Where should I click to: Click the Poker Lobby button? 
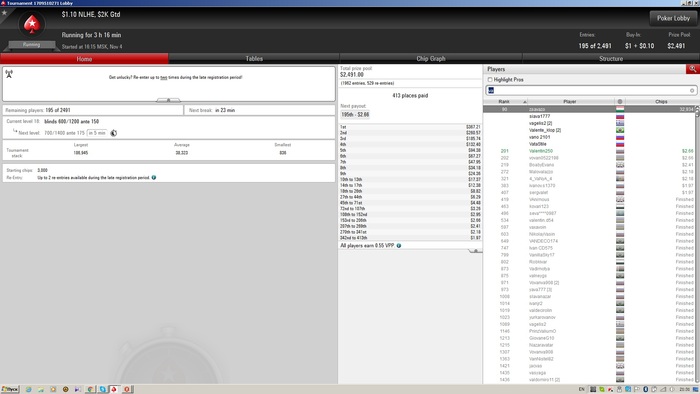pos(673,18)
